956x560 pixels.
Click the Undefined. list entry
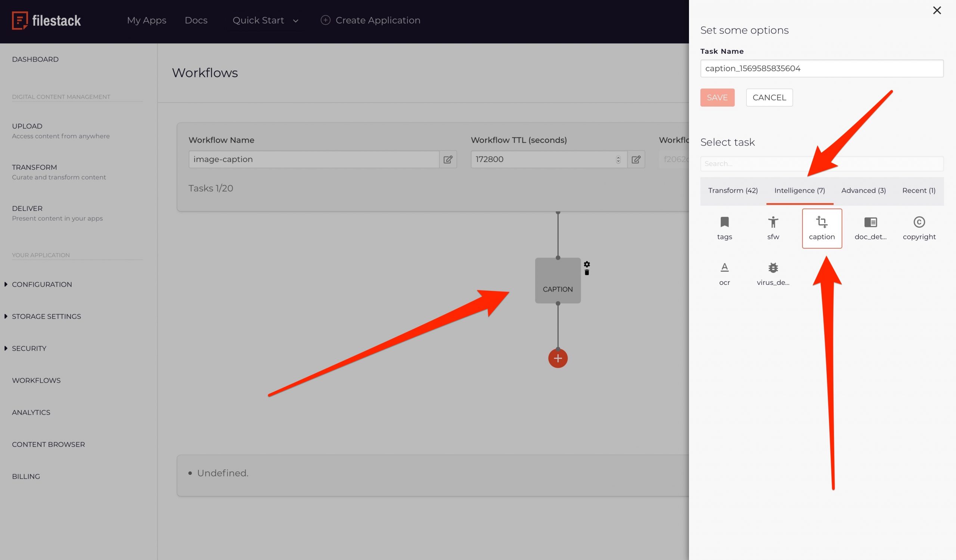[222, 473]
